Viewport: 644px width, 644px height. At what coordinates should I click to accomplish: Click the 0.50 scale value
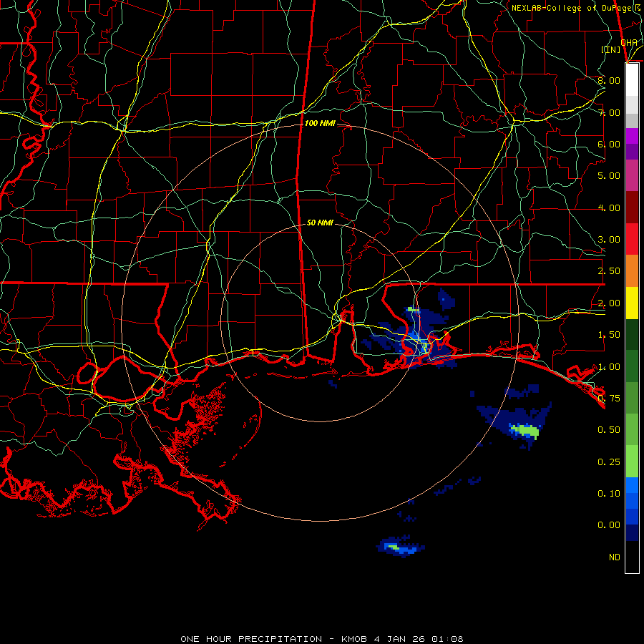[x=609, y=430]
